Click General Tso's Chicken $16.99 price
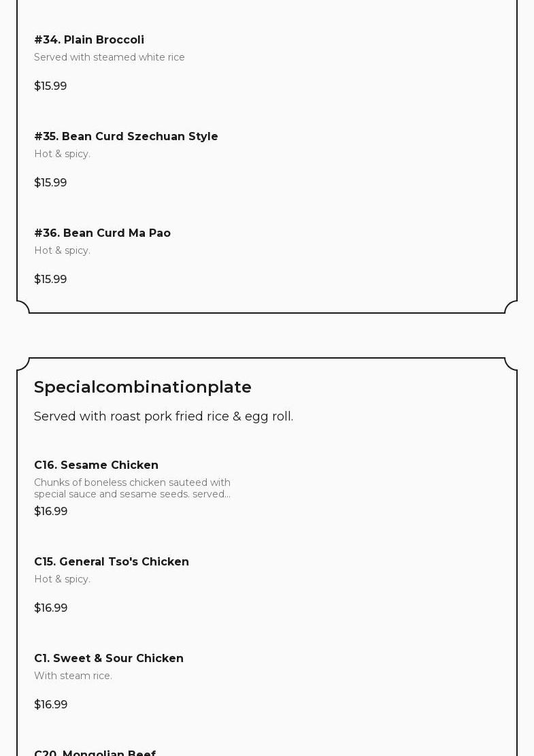This screenshot has width=534, height=756. tap(50, 608)
